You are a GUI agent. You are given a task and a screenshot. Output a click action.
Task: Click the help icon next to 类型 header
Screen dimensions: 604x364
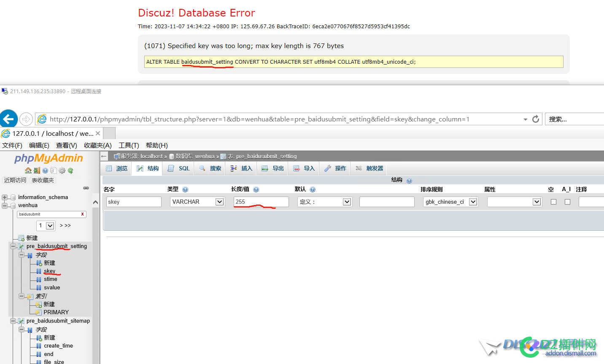point(185,189)
